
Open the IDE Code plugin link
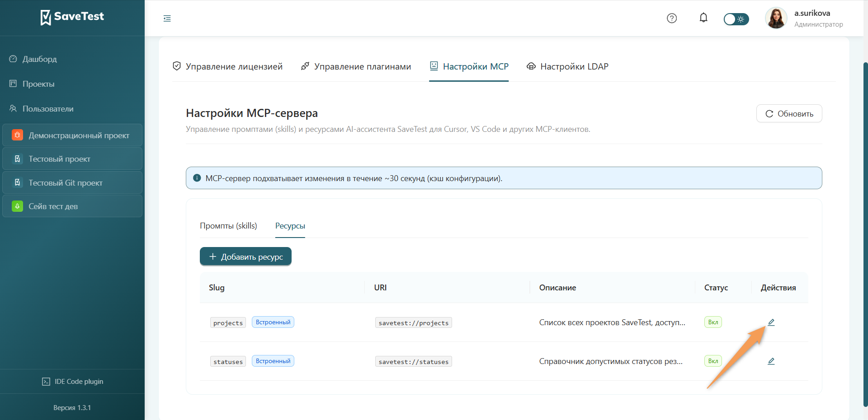(72, 382)
